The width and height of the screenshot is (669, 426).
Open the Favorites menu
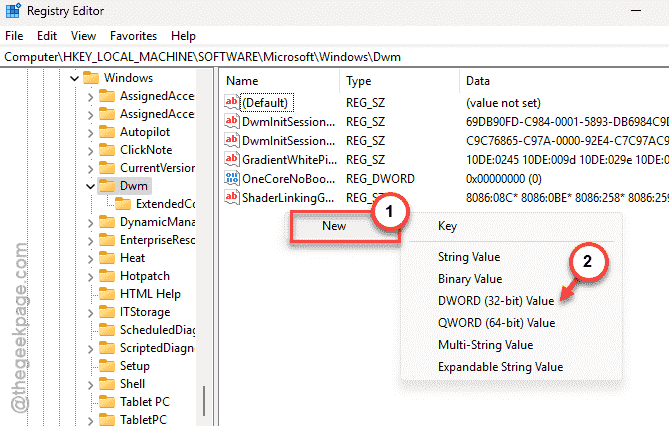click(x=133, y=35)
